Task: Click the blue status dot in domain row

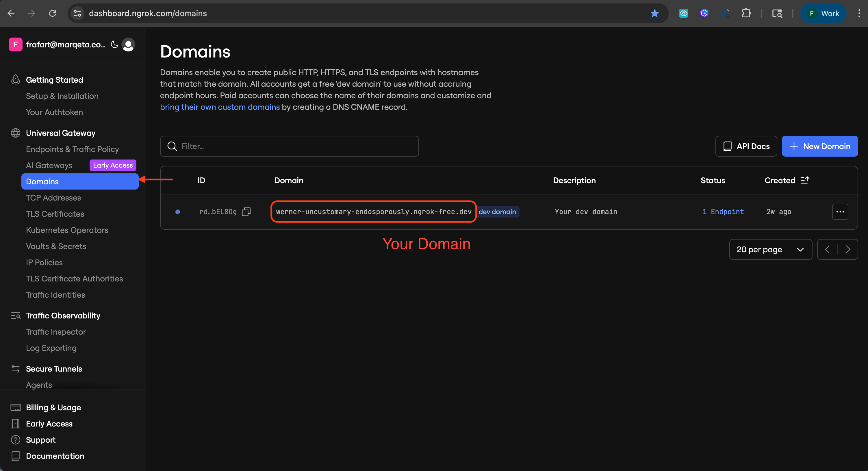Action: pyautogui.click(x=178, y=212)
